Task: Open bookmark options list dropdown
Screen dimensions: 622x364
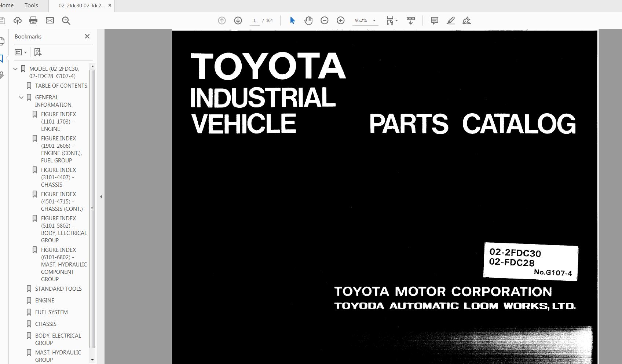Action: click(21, 52)
